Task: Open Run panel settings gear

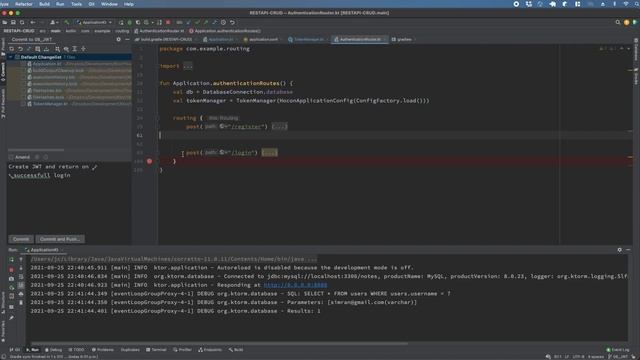Action: pyautogui.click(x=620, y=250)
